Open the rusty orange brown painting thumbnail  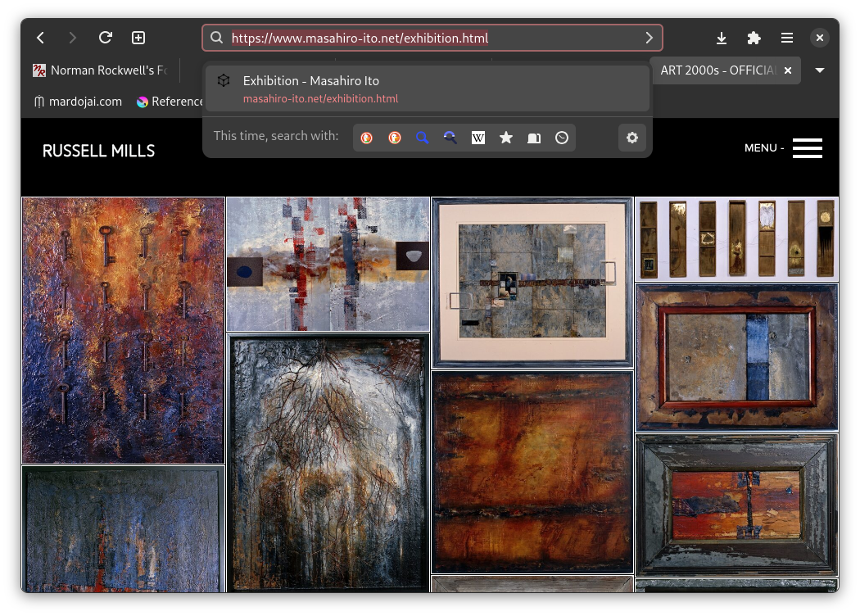click(532, 473)
